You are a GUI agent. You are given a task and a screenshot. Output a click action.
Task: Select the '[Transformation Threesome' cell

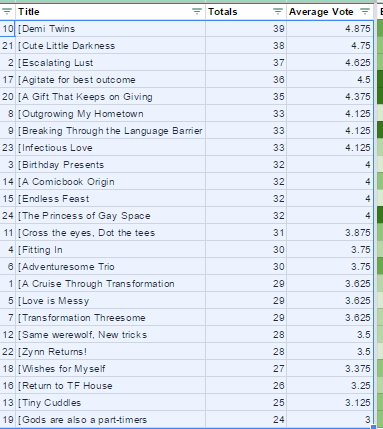(x=111, y=318)
